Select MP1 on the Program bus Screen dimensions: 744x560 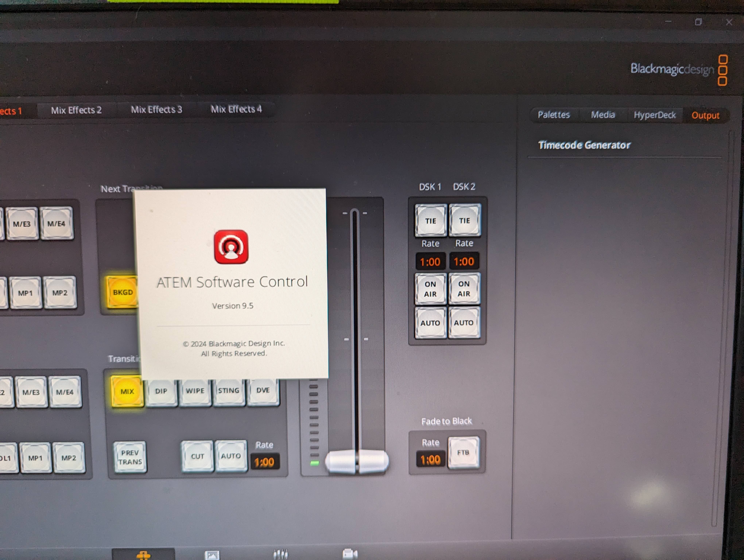pos(26,293)
